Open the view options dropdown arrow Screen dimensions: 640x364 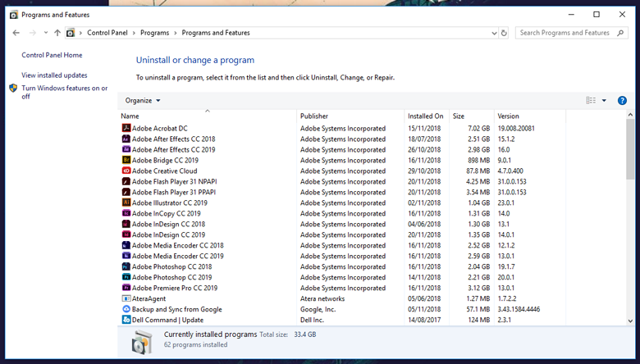(604, 100)
